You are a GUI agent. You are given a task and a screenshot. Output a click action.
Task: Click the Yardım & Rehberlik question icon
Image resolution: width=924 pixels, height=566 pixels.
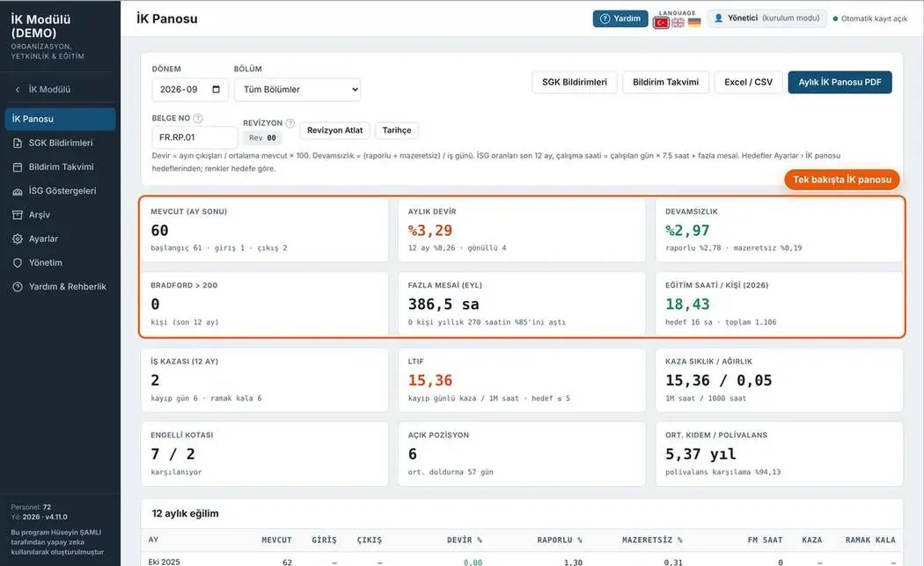pos(18,287)
